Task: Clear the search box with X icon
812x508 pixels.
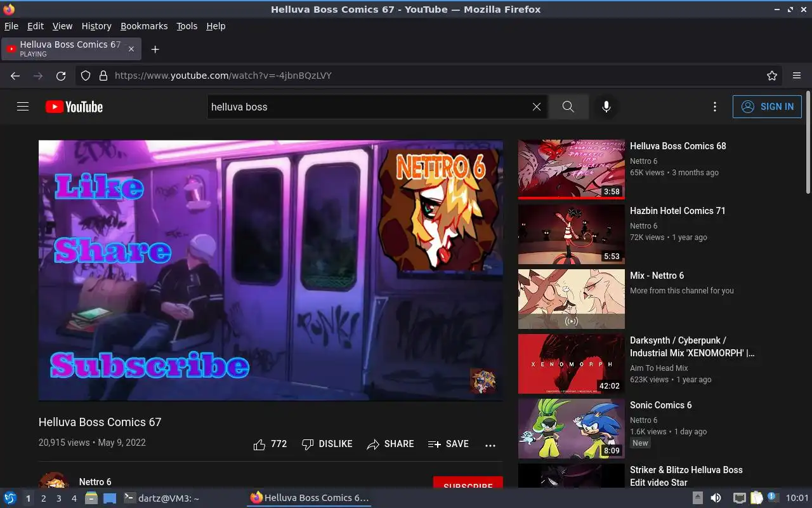Action: (537, 107)
